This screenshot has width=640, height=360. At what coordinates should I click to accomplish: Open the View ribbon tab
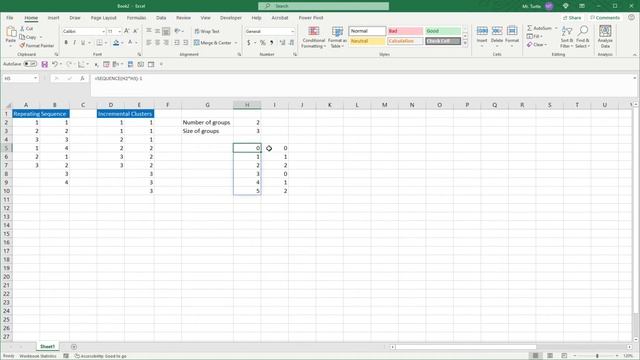click(205, 18)
